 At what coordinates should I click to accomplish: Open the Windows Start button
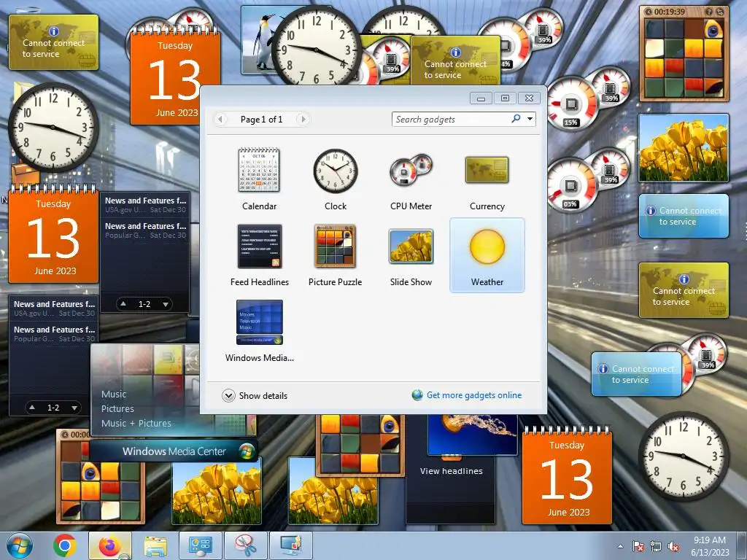tap(20, 545)
